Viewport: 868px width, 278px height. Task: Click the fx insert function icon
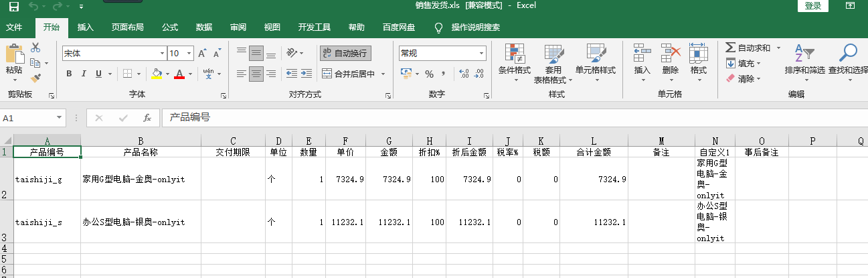tap(147, 118)
